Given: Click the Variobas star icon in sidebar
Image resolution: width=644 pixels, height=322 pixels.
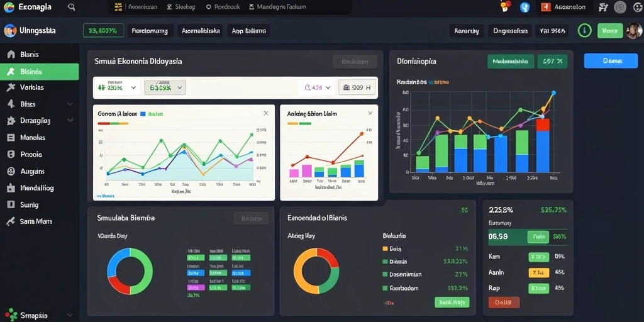Looking at the screenshot, I should coord(11,87).
